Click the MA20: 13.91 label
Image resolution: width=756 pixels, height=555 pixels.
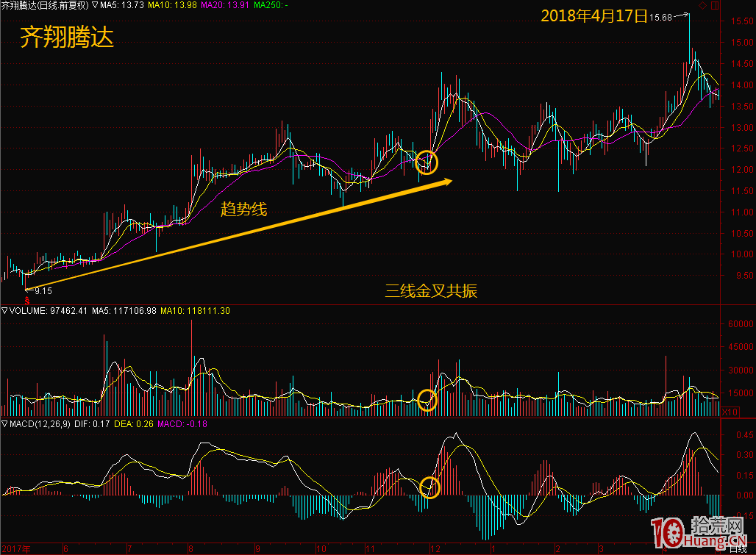point(225,5)
